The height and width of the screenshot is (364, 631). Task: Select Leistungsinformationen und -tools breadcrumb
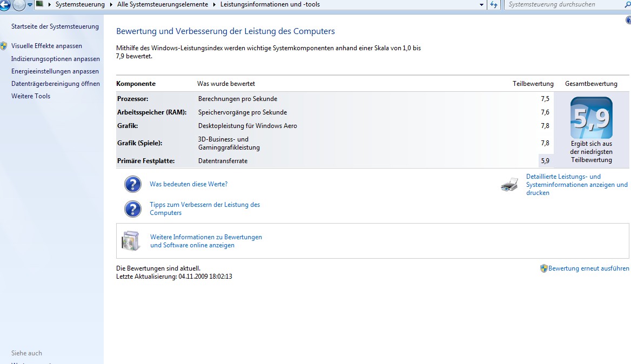(x=270, y=4)
